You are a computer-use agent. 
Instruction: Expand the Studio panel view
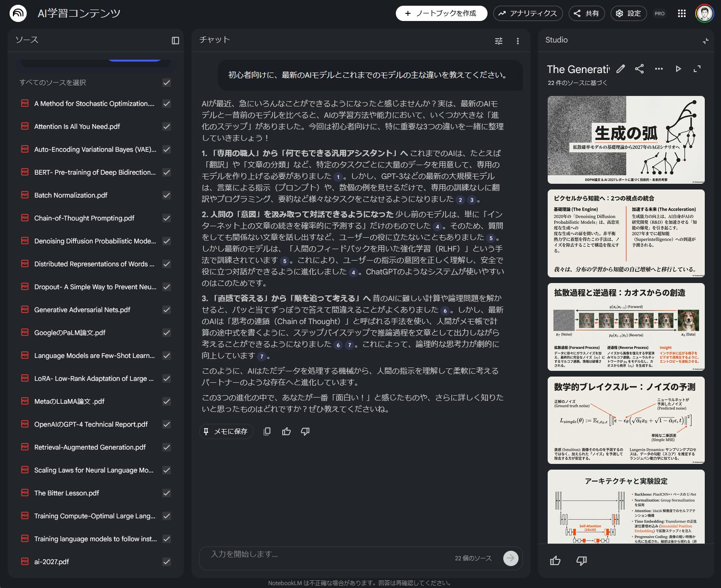click(697, 69)
